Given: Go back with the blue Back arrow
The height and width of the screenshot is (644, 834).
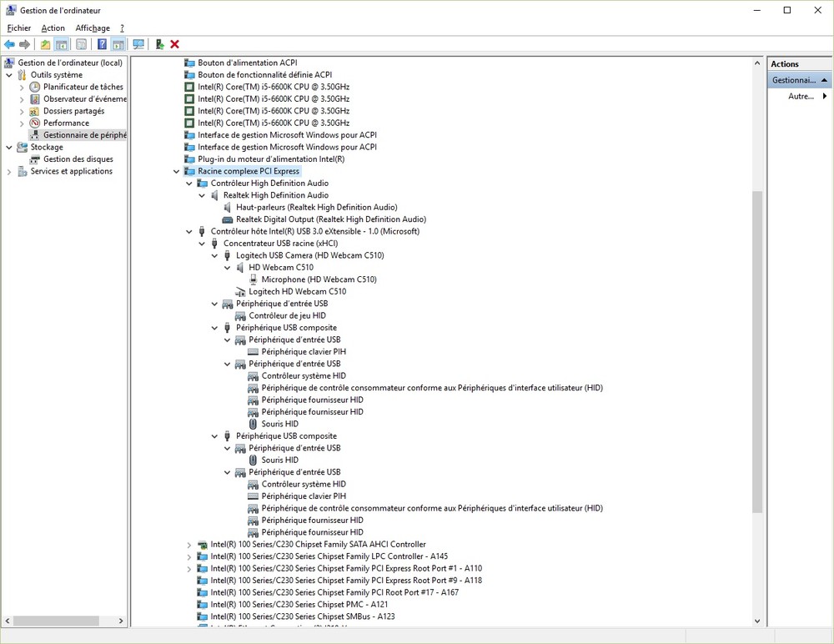Looking at the screenshot, I should tap(9, 45).
